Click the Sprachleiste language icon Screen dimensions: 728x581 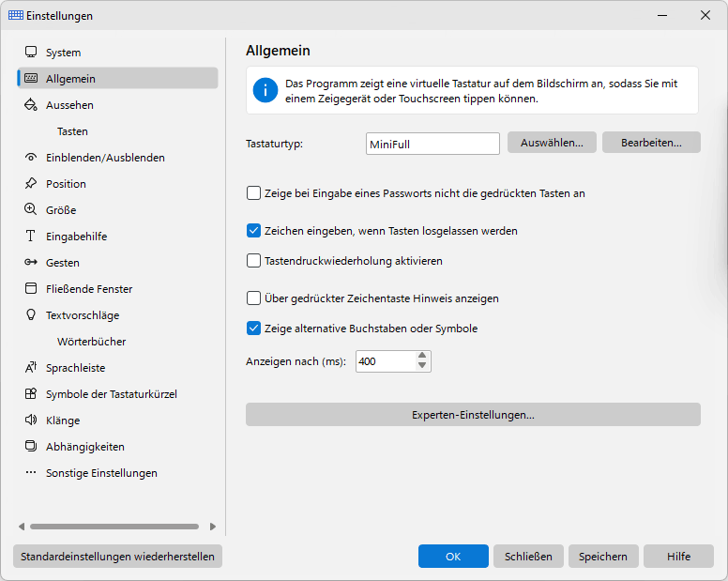tap(31, 367)
